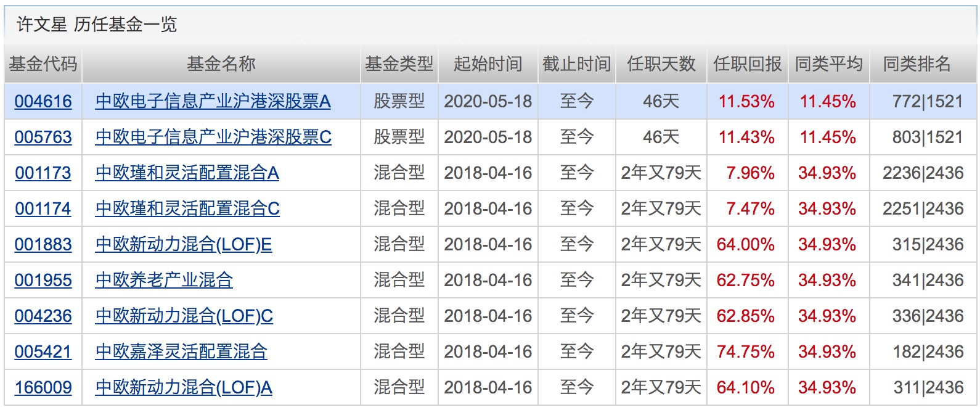980x407 pixels.
Task: Click the 同类平均 column header
Action: click(x=829, y=64)
